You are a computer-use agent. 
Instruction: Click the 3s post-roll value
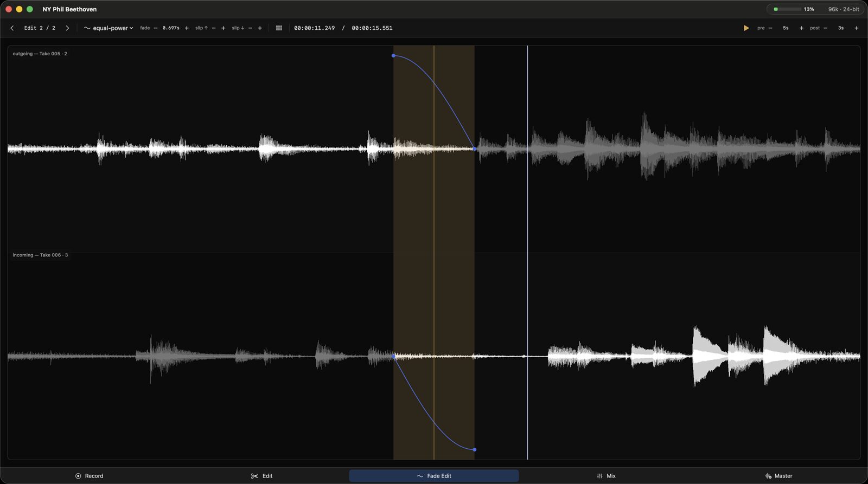click(841, 28)
